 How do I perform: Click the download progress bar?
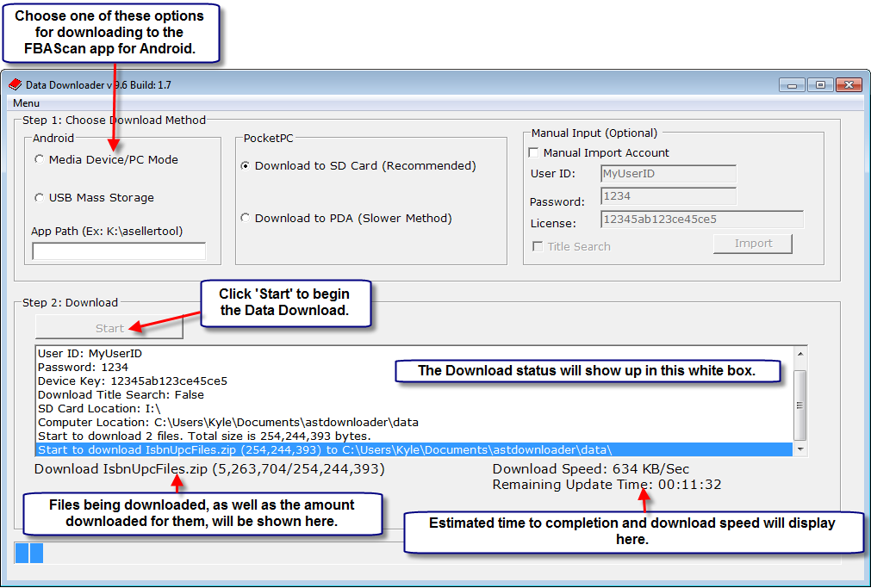(x=427, y=553)
